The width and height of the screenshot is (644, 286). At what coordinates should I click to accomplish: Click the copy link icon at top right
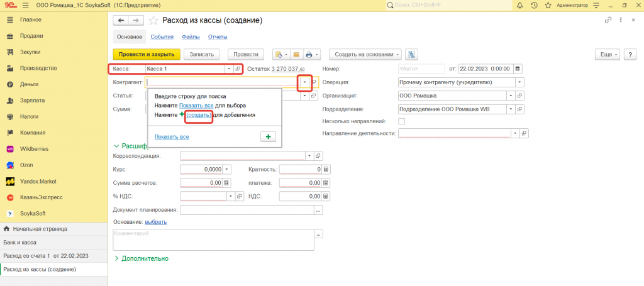608,20
